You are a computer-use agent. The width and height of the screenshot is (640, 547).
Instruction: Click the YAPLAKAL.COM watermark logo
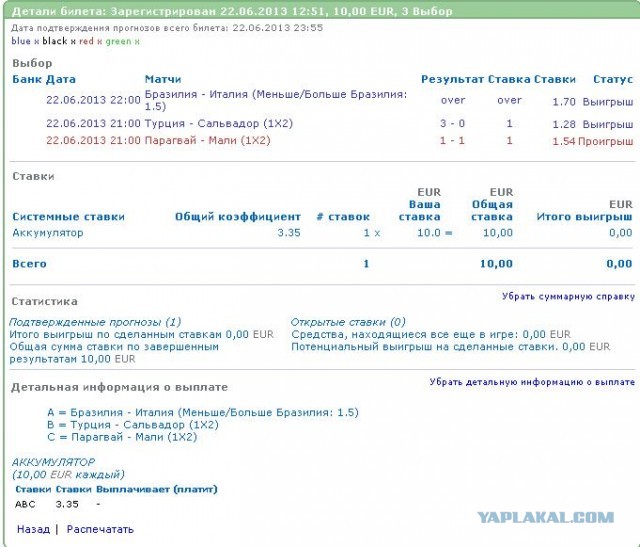544,517
